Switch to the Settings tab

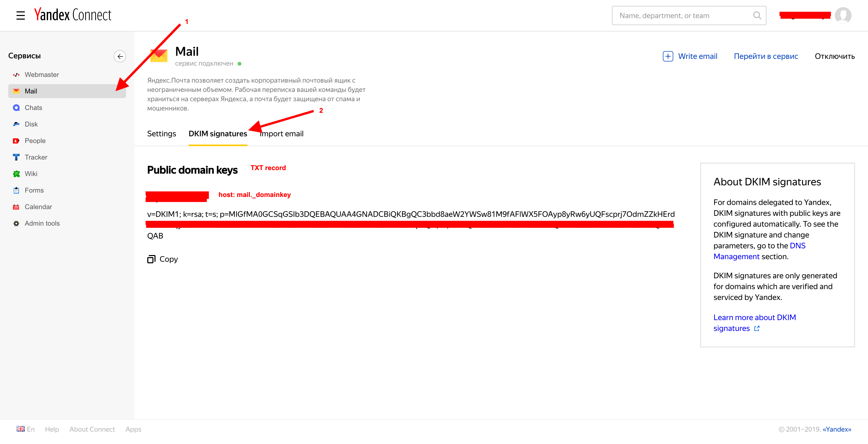161,134
